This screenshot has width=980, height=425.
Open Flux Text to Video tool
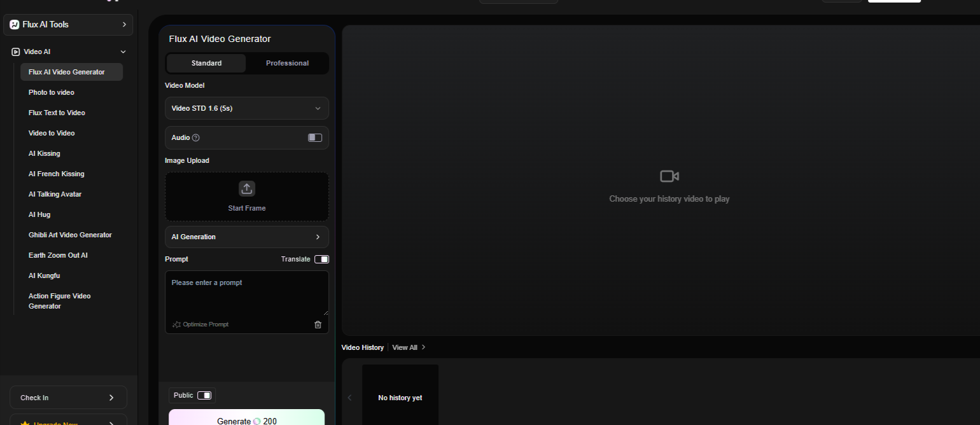[57, 113]
